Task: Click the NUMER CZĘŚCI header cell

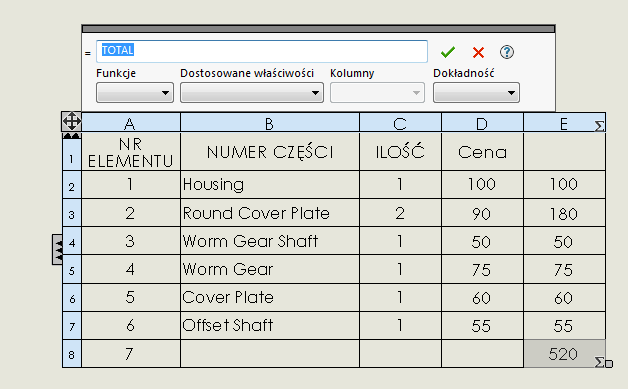Action: click(270, 152)
